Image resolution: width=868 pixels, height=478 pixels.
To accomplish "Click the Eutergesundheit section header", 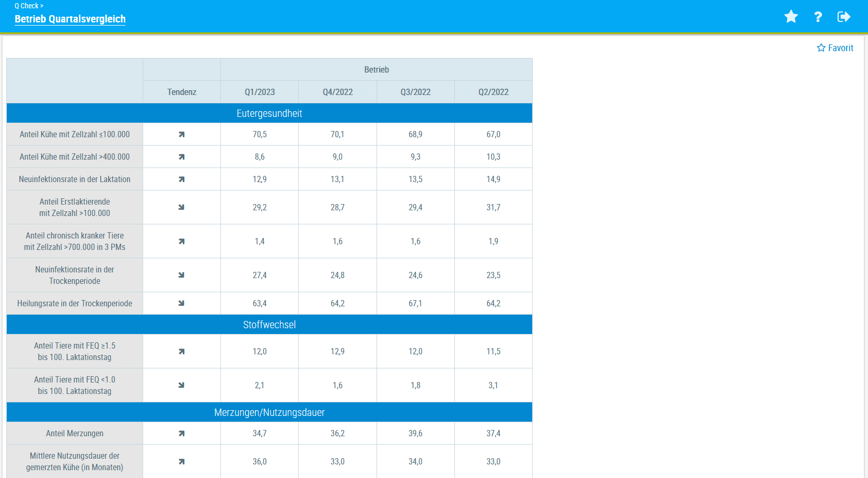I will (x=269, y=113).
